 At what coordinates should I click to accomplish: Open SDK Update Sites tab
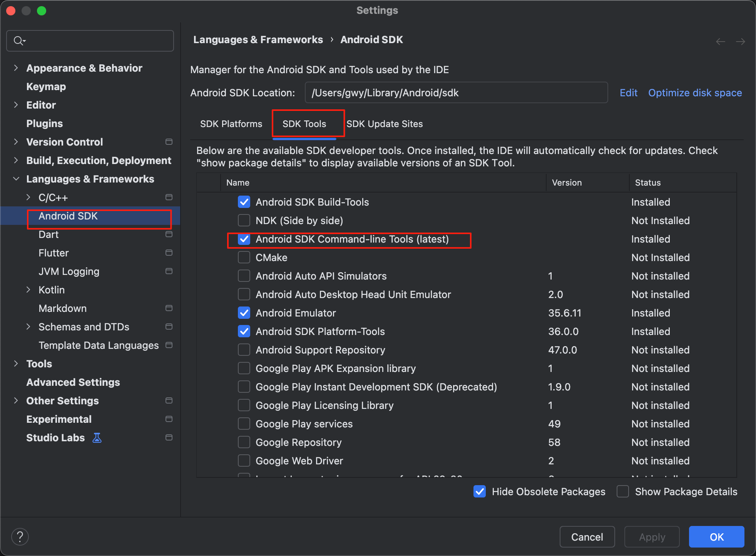tap(385, 124)
